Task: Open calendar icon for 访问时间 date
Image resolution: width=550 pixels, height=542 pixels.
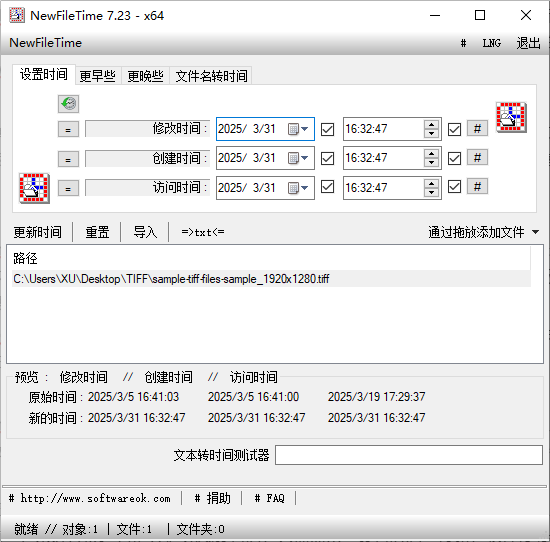Action: point(293,188)
